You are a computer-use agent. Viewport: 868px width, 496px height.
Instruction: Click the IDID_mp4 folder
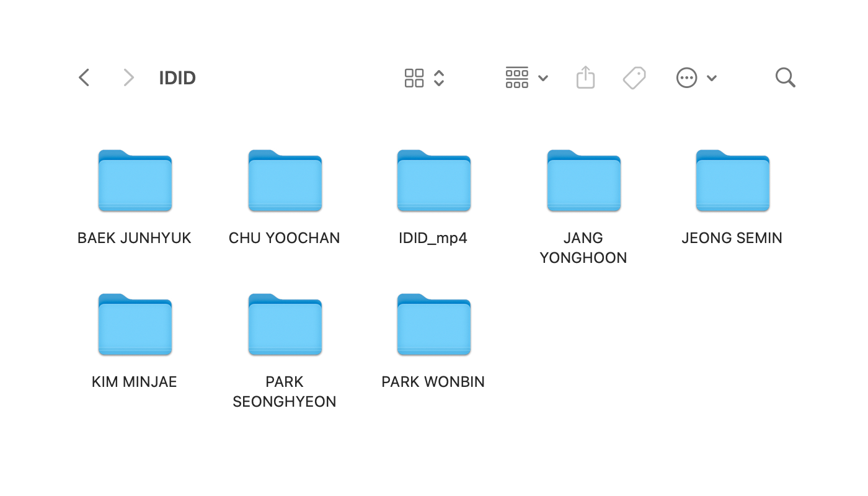(433, 181)
